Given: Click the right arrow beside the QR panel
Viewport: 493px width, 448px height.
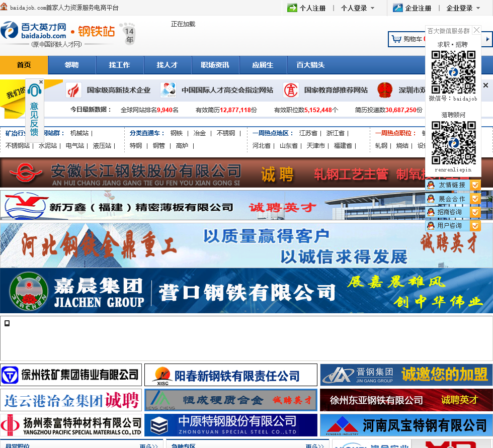Looking at the screenshot, I should click(487, 39).
